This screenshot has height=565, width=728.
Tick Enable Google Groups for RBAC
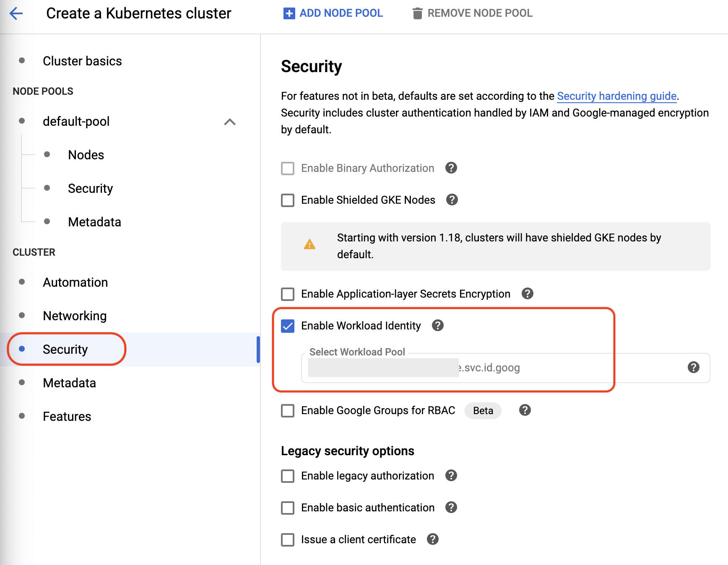point(288,411)
